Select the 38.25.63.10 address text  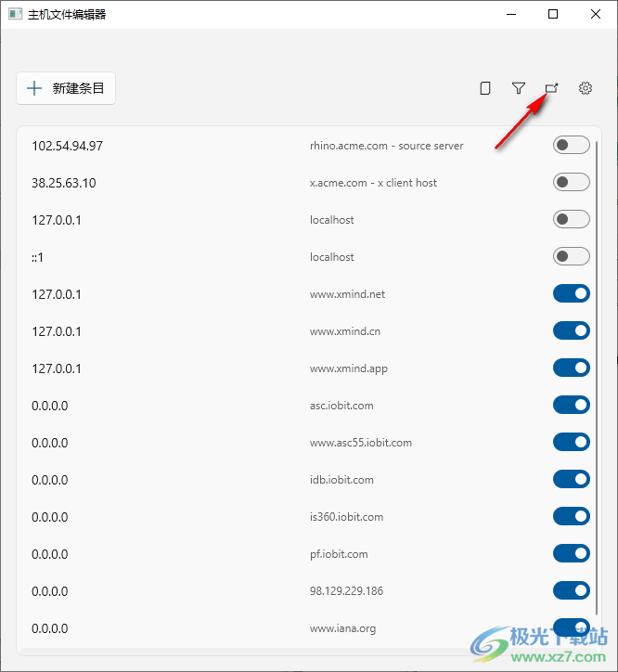(x=64, y=183)
